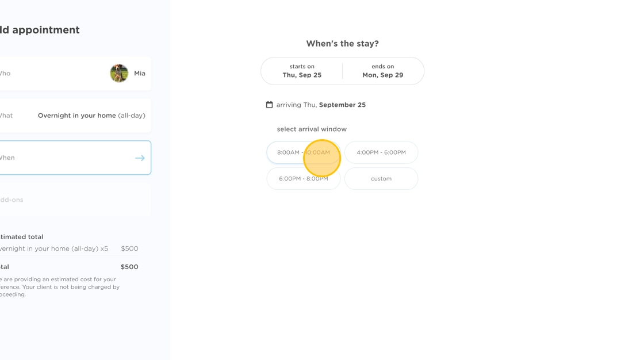Pick the custom arrival window option
This screenshot has width=644, height=360.
point(381,179)
